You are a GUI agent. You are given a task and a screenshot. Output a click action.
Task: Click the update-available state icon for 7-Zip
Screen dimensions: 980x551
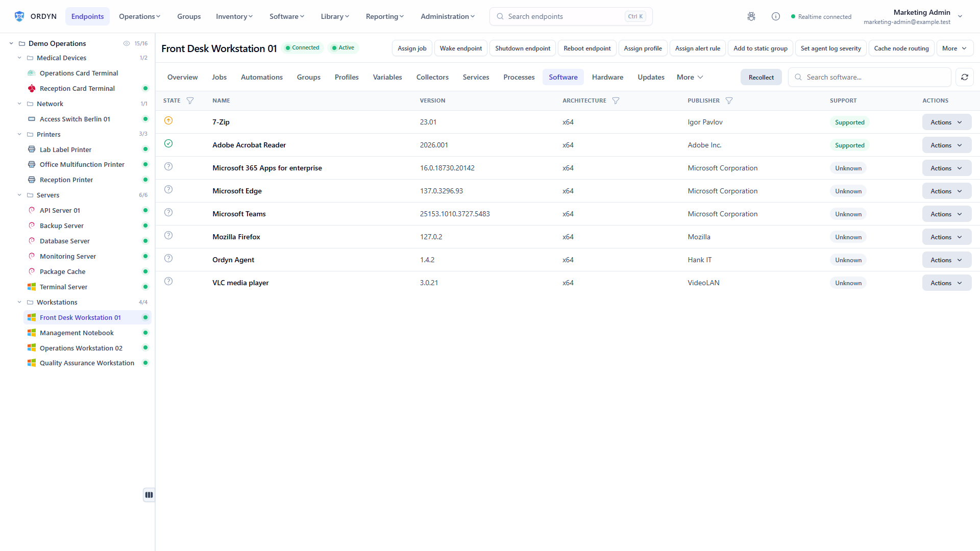168,121
